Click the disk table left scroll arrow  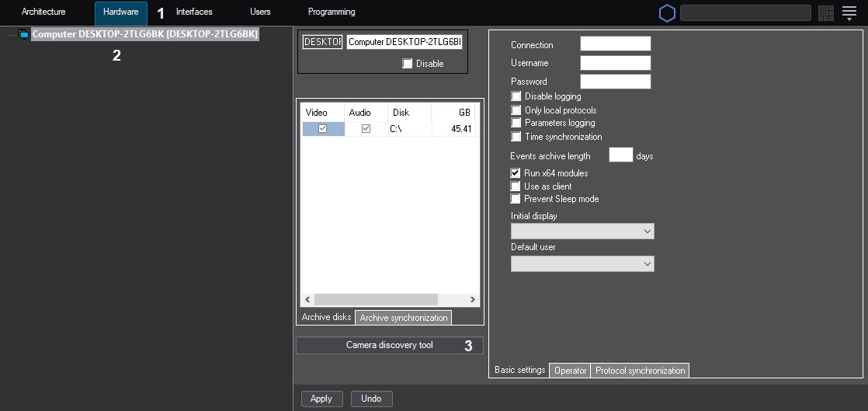(x=307, y=300)
